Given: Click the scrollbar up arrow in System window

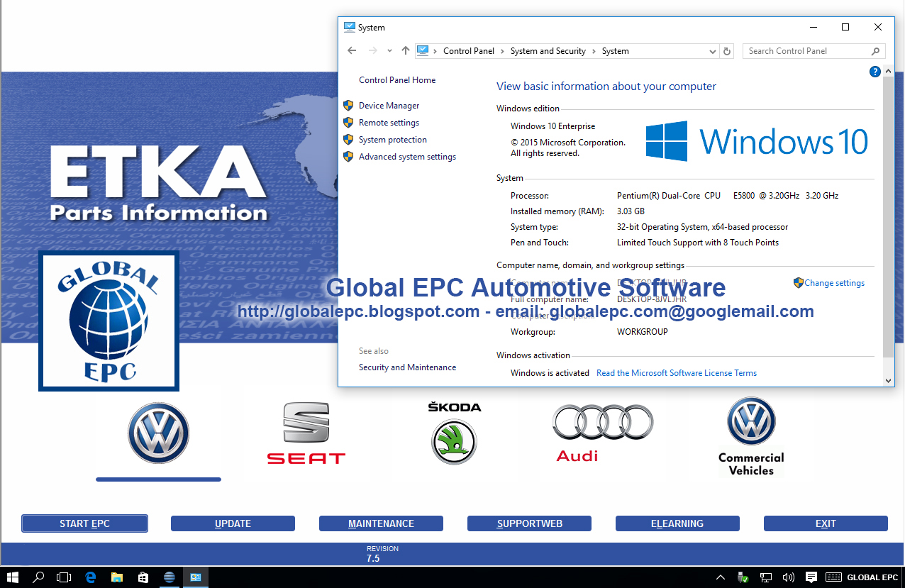Looking at the screenshot, I should tap(889, 72).
